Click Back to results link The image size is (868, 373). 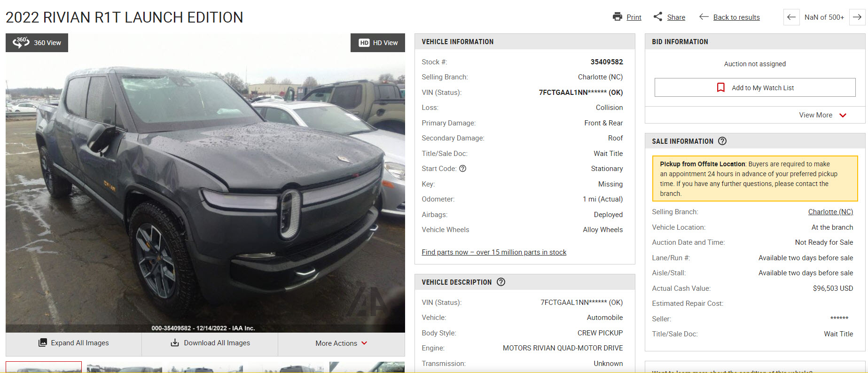[736, 17]
